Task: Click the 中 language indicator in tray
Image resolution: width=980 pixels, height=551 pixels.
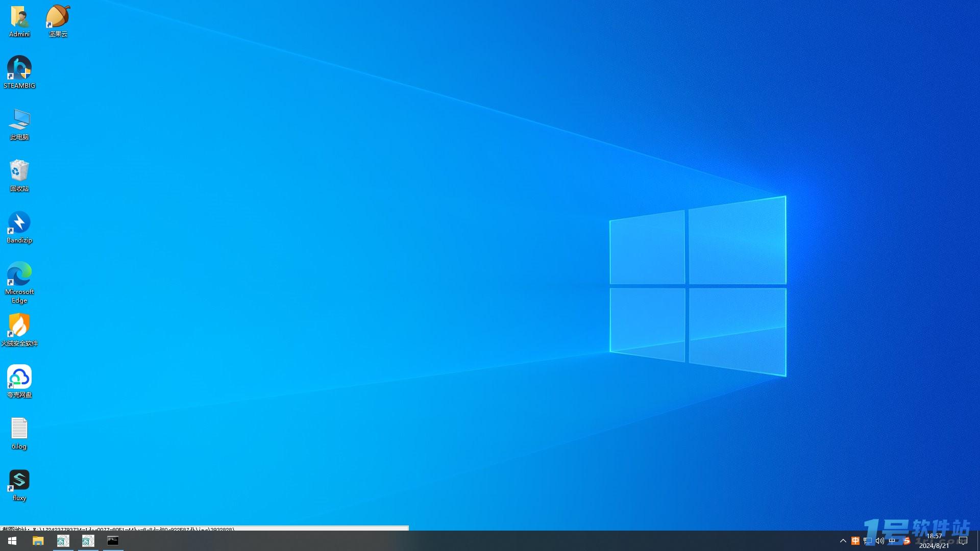Action: click(x=892, y=541)
